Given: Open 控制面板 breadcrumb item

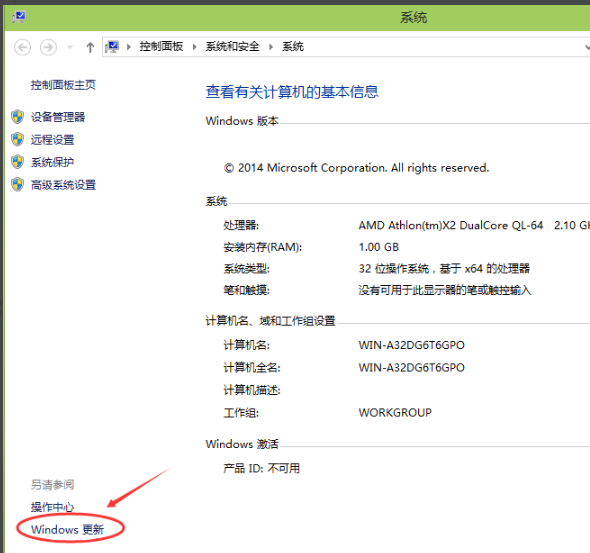Looking at the screenshot, I should point(161,47).
